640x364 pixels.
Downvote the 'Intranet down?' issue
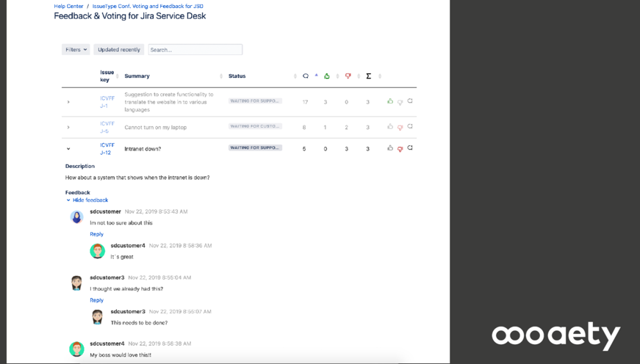(x=400, y=149)
